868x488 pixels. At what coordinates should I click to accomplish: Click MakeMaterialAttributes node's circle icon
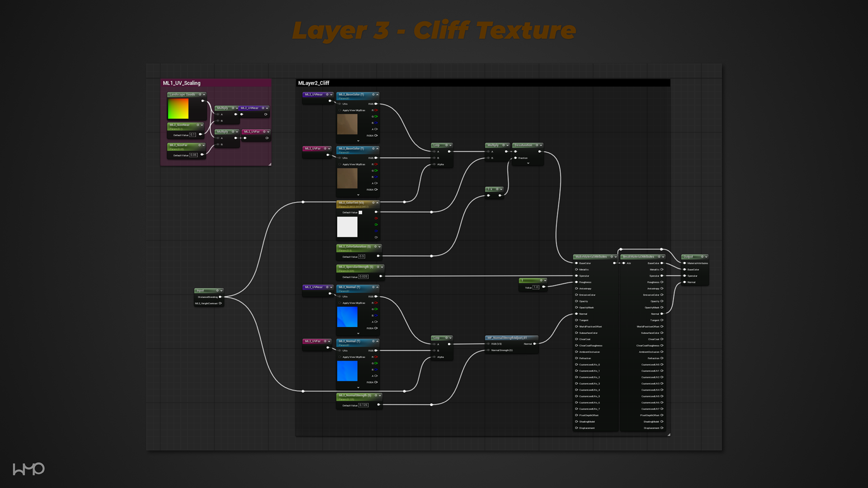[612, 257]
